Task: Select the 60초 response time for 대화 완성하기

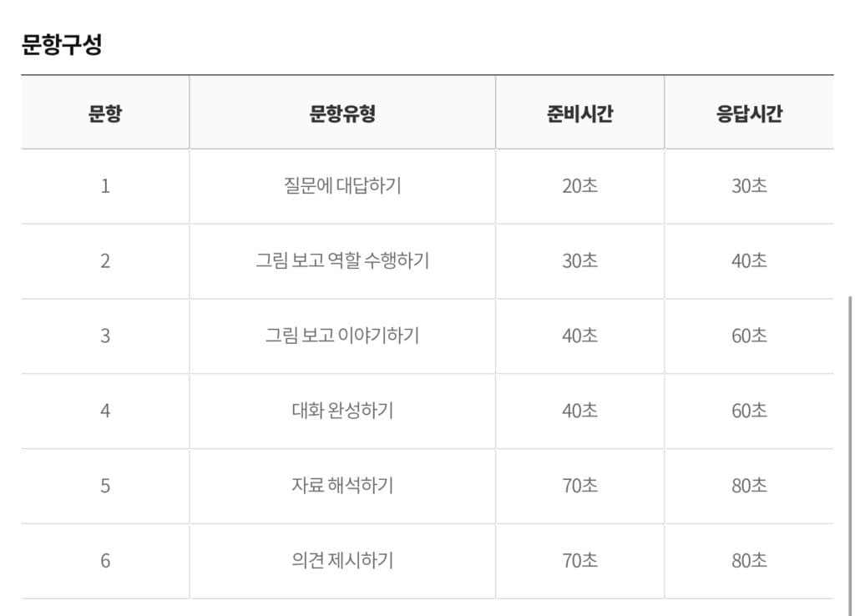Action: (x=749, y=411)
